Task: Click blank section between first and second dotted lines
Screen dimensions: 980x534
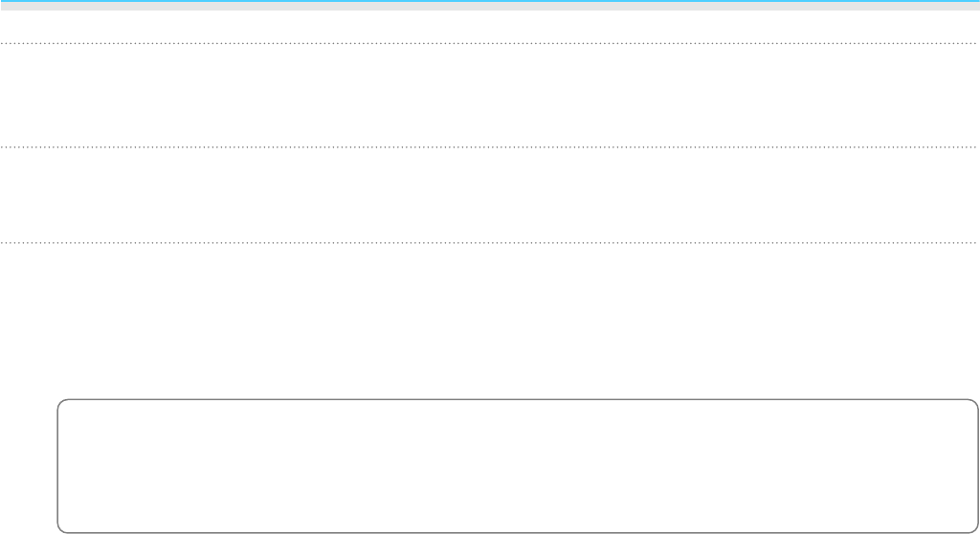Action: tap(488, 95)
